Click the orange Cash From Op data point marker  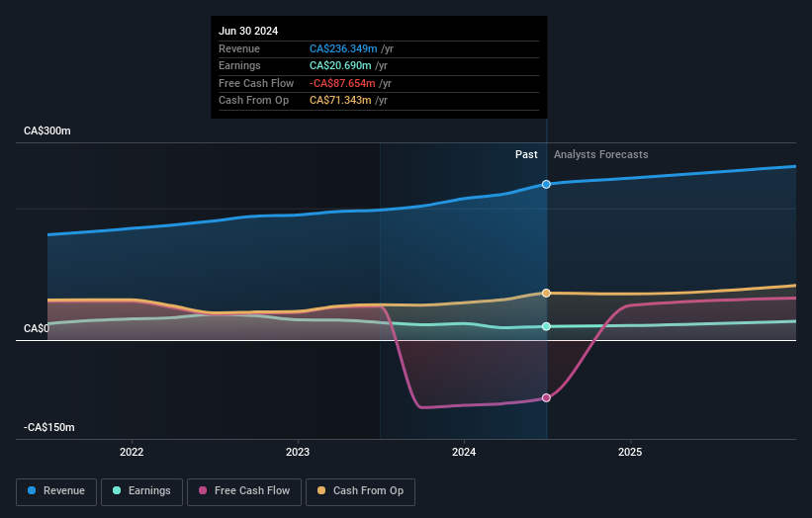tap(546, 293)
